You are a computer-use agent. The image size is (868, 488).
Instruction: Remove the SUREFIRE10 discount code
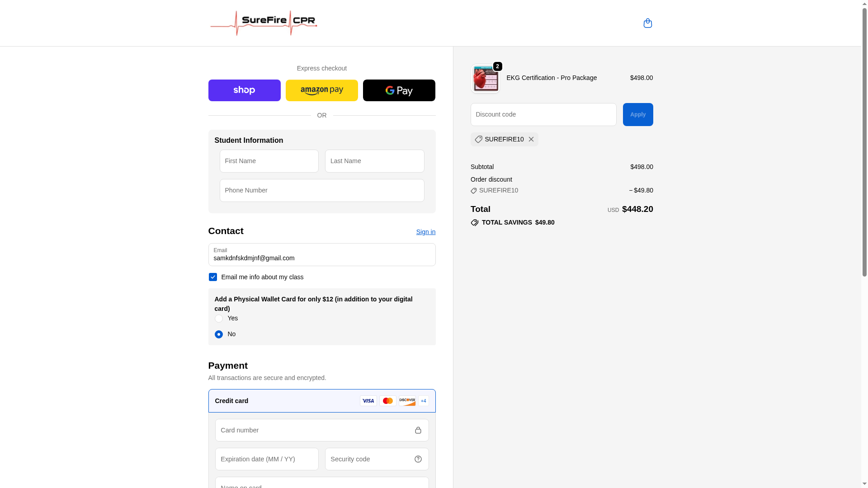(531, 139)
